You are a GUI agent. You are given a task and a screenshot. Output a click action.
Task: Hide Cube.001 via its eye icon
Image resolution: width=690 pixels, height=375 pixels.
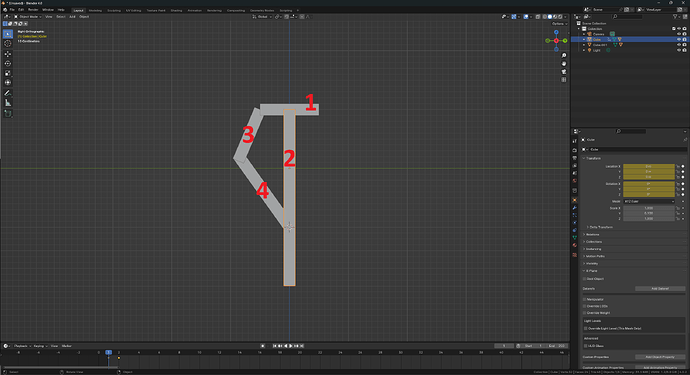pos(679,45)
